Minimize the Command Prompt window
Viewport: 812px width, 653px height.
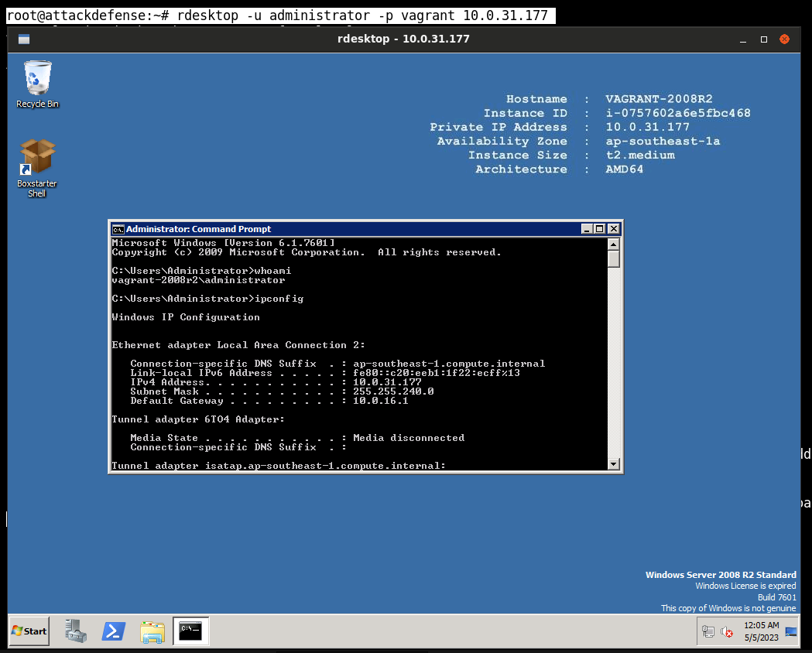pyautogui.click(x=587, y=229)
